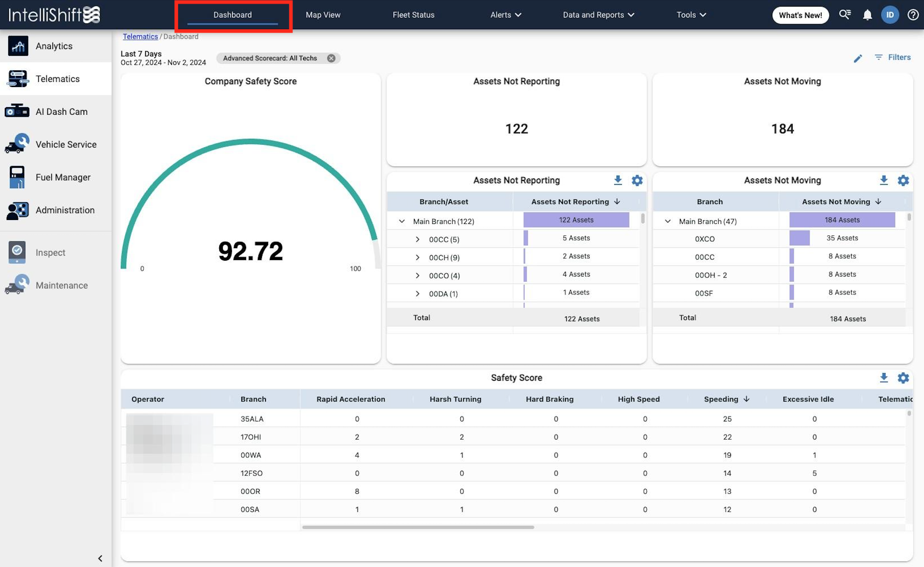Image resolution: width=924 pixels, height=567 pixels.
Task: Open settings gear on Assets Not Moving widget
Action: tap(903, 180)
